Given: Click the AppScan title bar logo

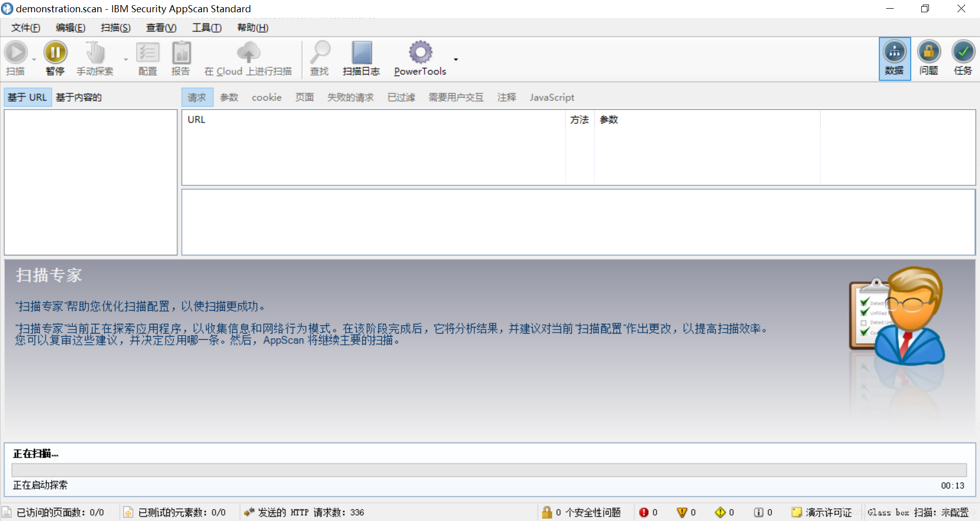Looking at the screenshot, I should [x=7, y=9].
